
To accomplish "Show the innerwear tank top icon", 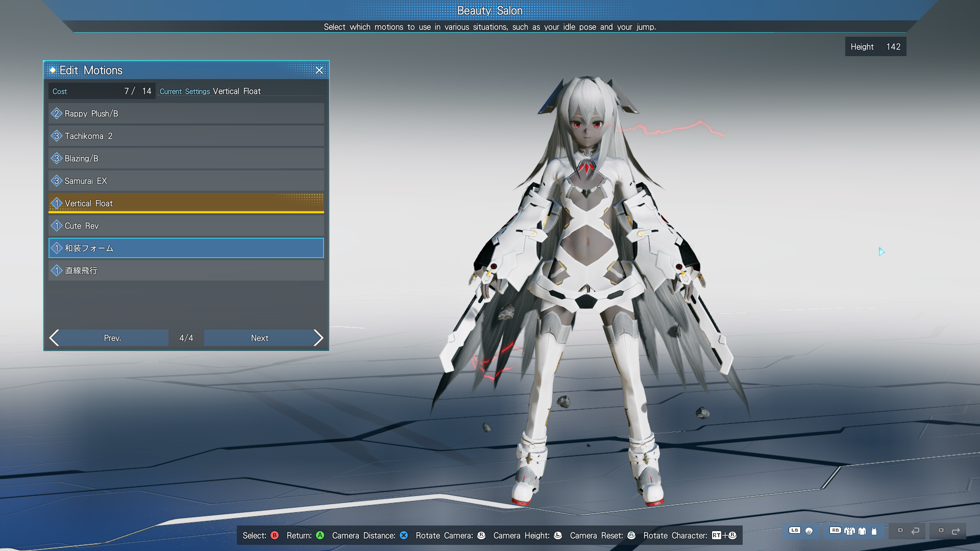I will click(x=874, y=531).
